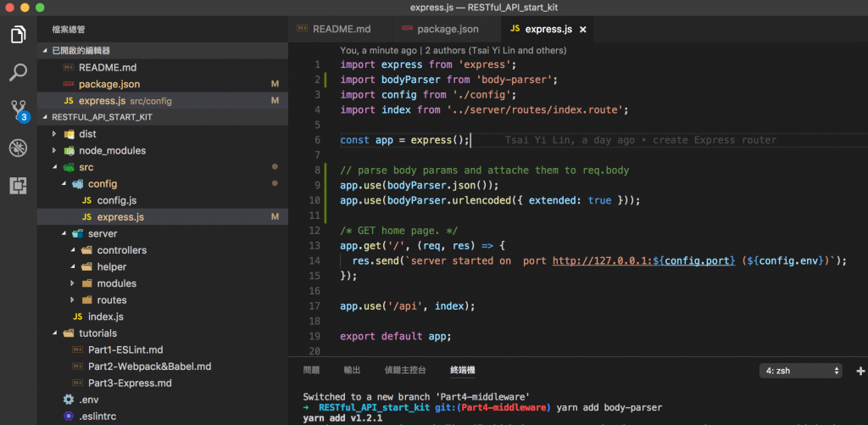Expand the dist folder arrow

54,134
